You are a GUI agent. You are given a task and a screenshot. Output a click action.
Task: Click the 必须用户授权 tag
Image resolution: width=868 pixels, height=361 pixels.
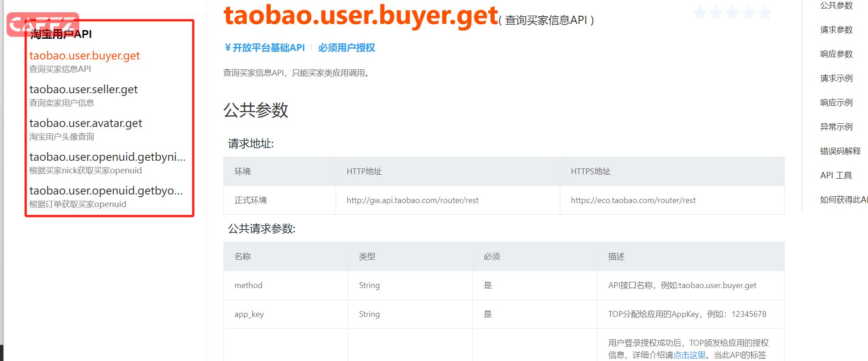point(346,48)
